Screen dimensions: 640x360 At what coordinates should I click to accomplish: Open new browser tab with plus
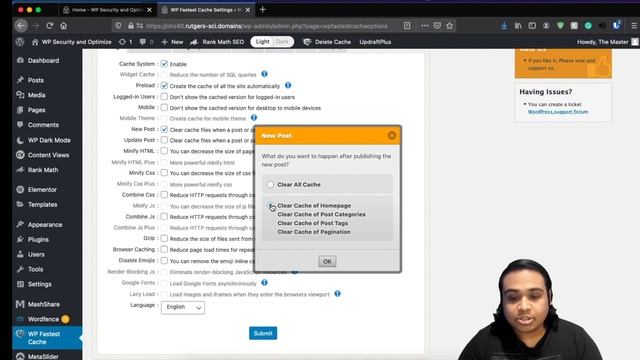[262, 9]
